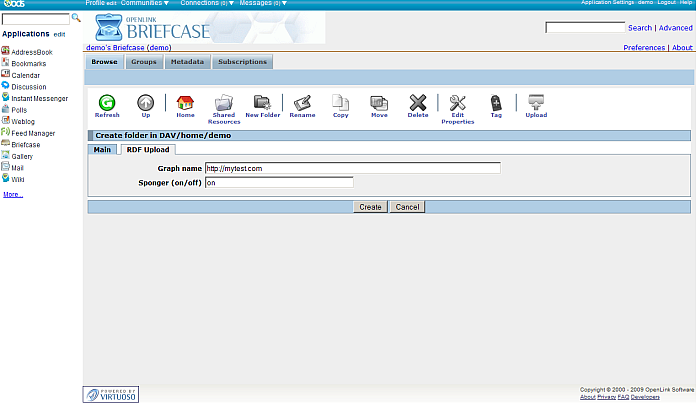Click the Tag icon
The image size is (700, 408).
496,102
